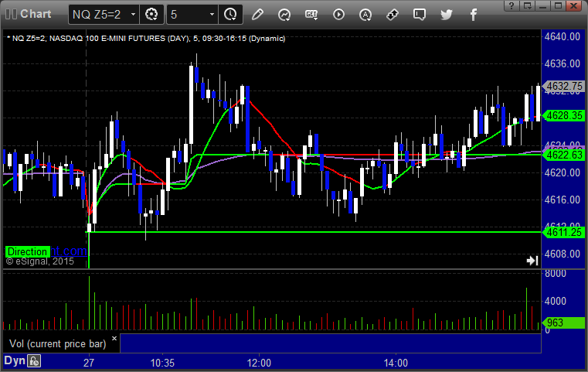Image resolution: width=588 pixels, height=372 pixels.
Task: Select the pencil drawing tools icon
Action: pyautogui.click(x=257, y=15)
